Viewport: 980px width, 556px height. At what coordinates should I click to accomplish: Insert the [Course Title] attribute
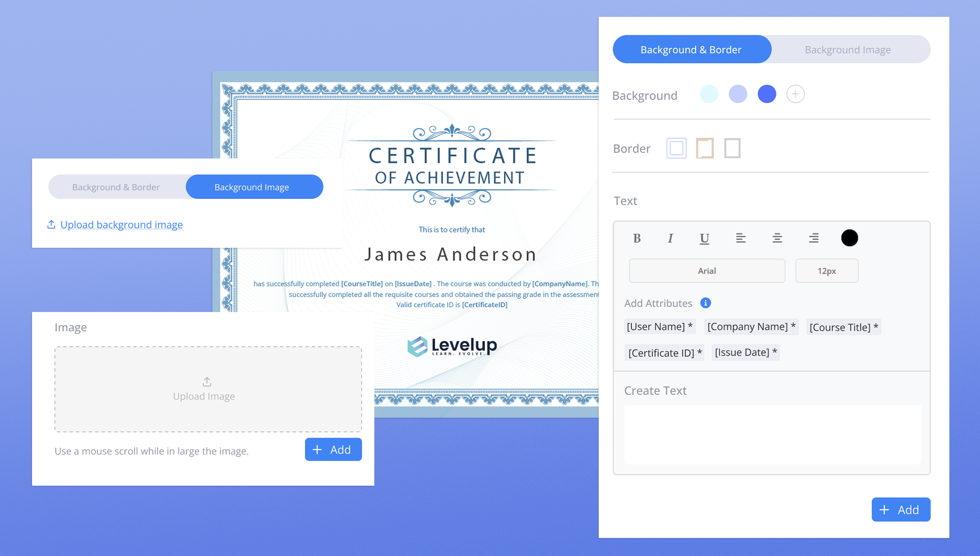click(x=843, y=327)
